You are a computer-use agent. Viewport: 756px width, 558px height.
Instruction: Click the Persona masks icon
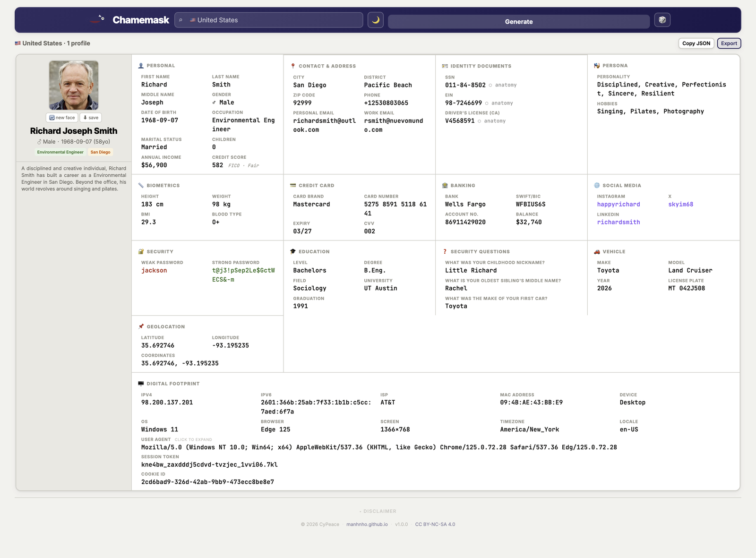point(597,66)
